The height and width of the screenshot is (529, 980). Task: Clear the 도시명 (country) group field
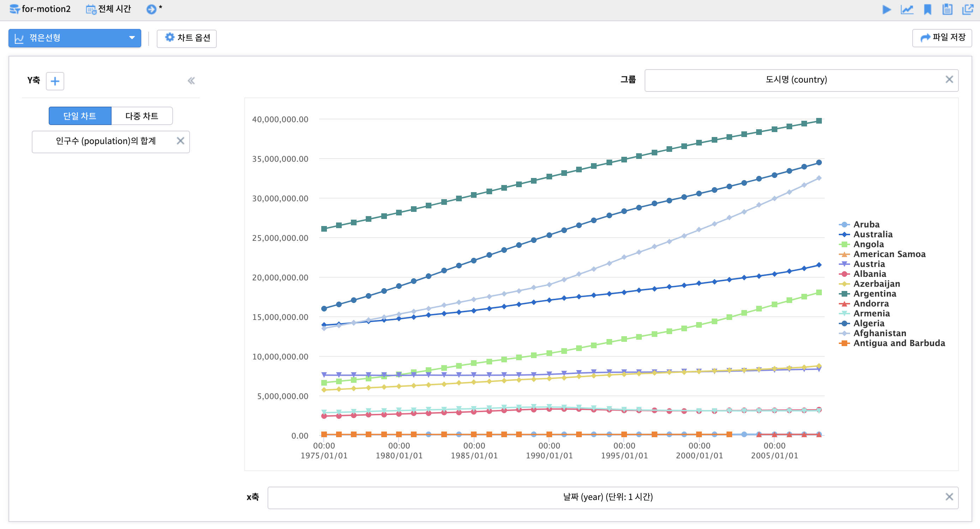[949, 79]
